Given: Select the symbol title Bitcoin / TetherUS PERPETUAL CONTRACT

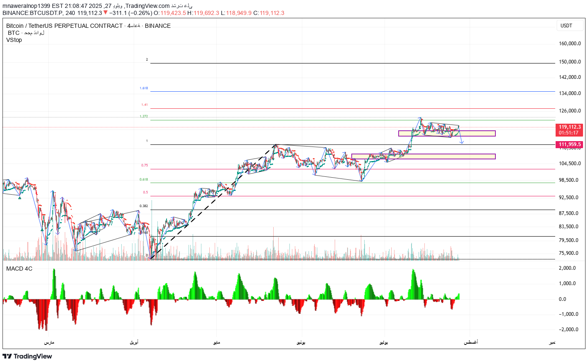Looking at the screenshot, I should [x=64, y=25].
